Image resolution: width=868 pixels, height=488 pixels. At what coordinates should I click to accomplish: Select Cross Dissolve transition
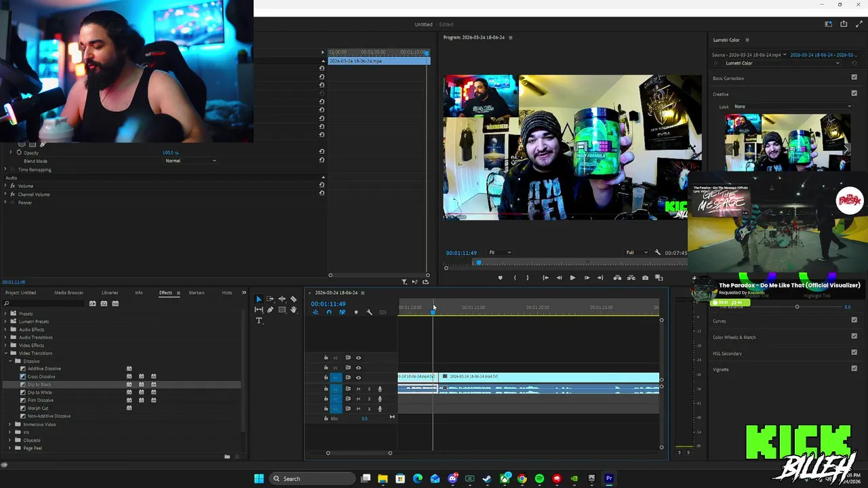pyautogui.click(x=41, y=377)
